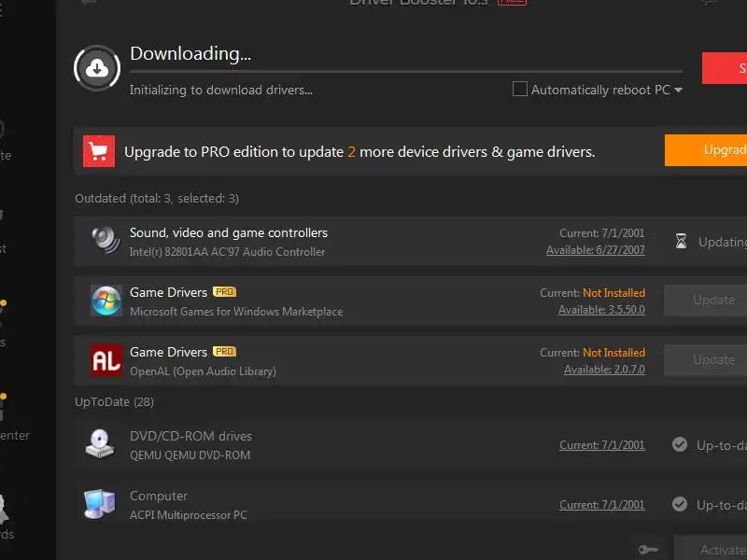Click Update button for Microsoft Games Marketplace

(x=705, y=300)
